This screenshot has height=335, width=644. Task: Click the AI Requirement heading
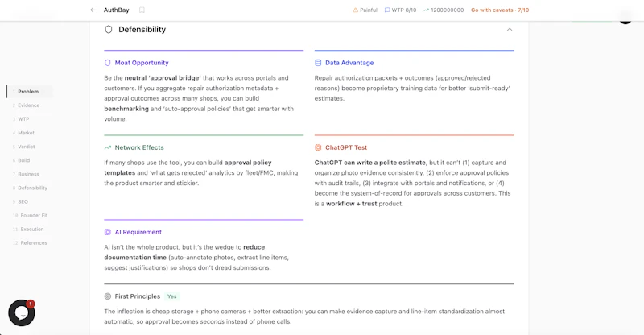tap(138, 232)
